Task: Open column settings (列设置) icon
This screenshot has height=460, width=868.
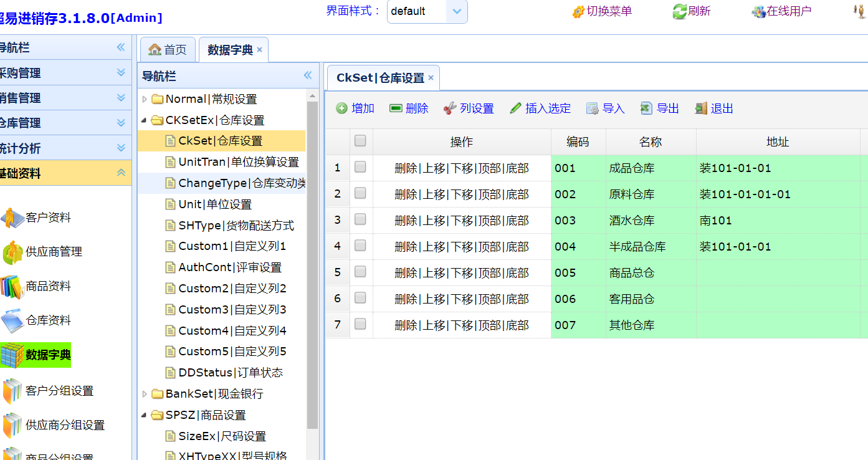Action: coord(450,108)
